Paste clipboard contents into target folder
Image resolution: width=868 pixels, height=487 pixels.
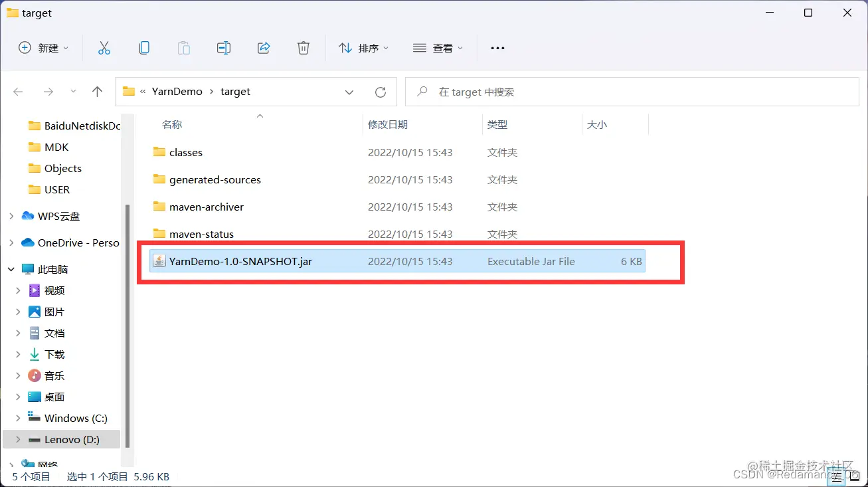point(184,47)
